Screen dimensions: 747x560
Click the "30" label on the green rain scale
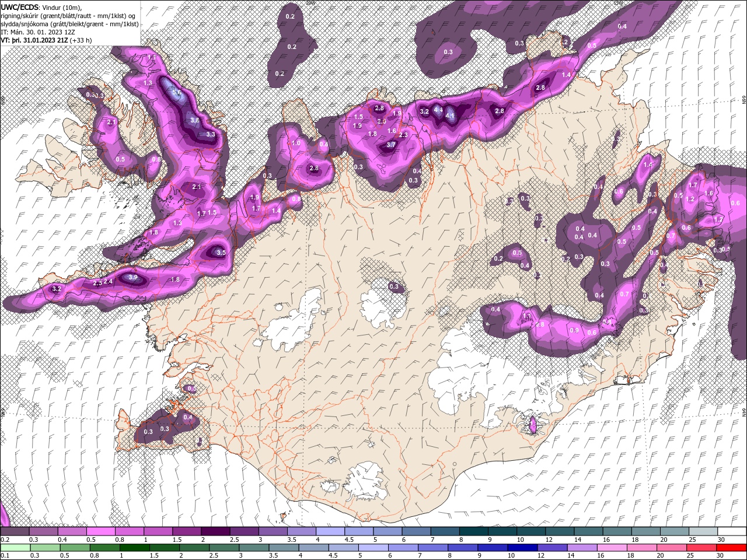[720, 555]
